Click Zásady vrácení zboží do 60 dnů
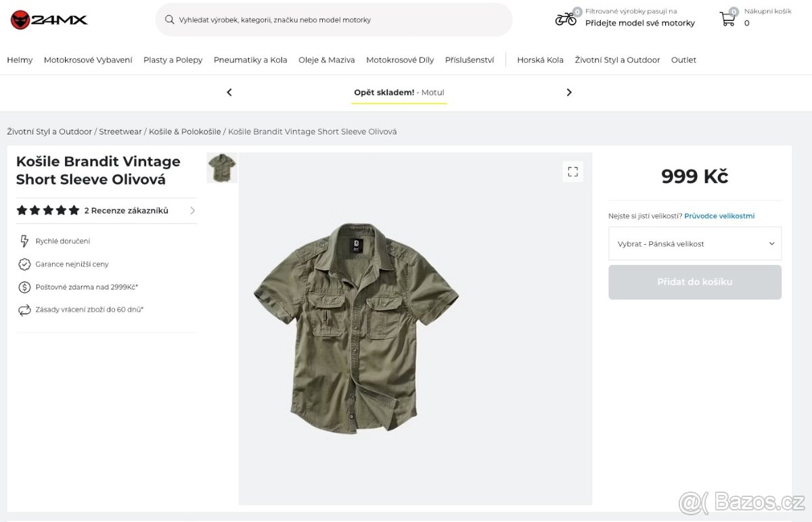The height and width of the screenshot is (522, 812). (90, 310)
